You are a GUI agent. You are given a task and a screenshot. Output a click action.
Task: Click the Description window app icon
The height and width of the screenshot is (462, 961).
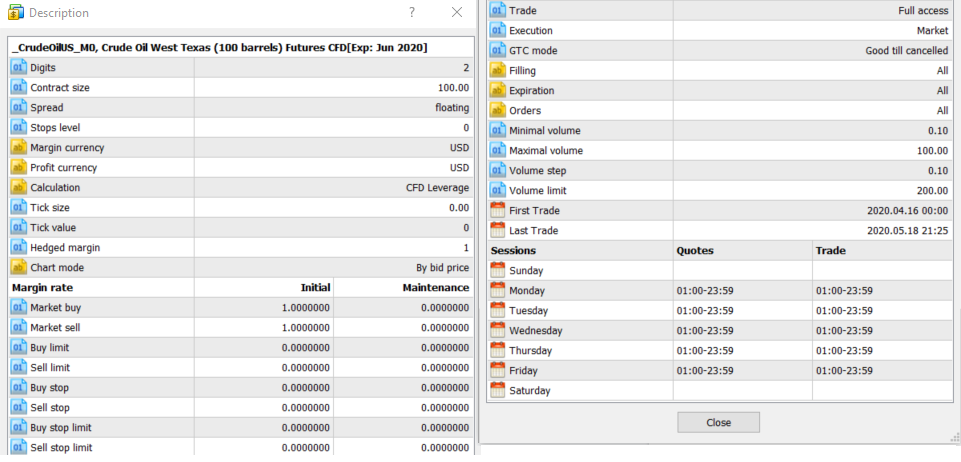pos(16,13)
